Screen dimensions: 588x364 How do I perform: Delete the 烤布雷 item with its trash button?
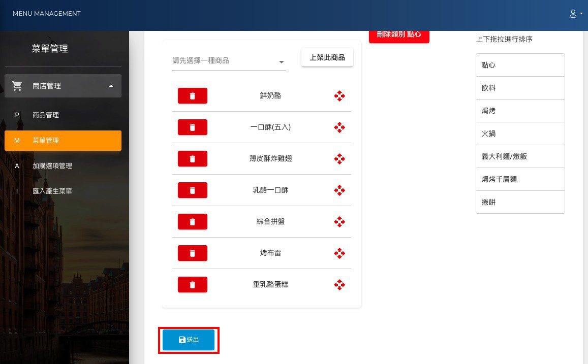[x=193, y=253]
